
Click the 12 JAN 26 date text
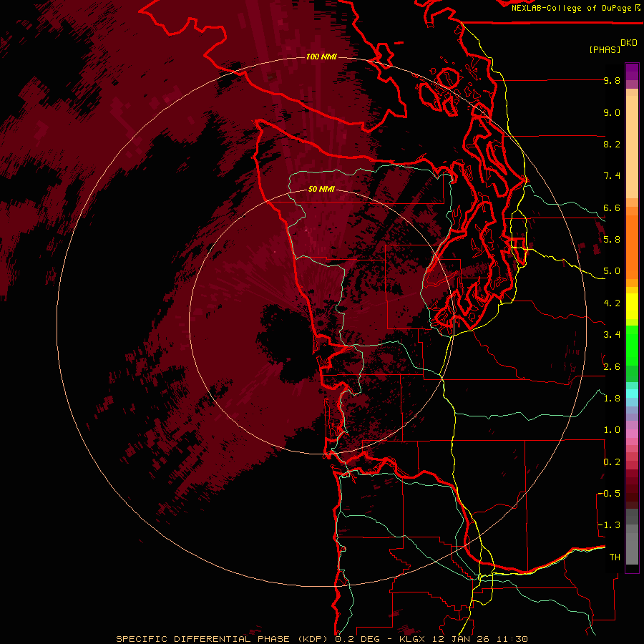click(x=462, y=639)
